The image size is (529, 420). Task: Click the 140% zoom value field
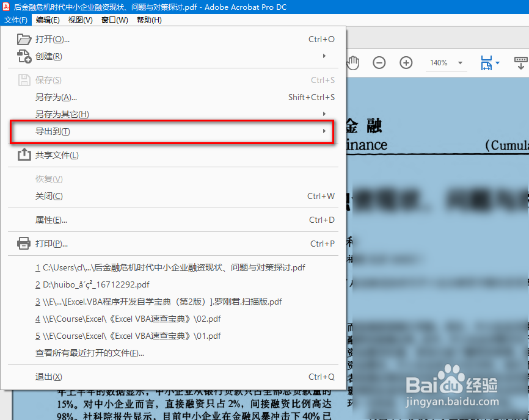click(439, 63)
